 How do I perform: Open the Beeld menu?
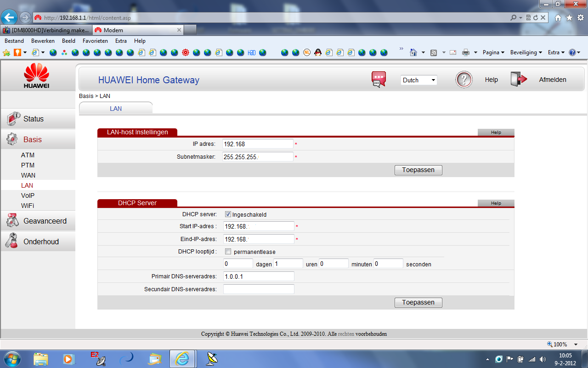(68, 41)
